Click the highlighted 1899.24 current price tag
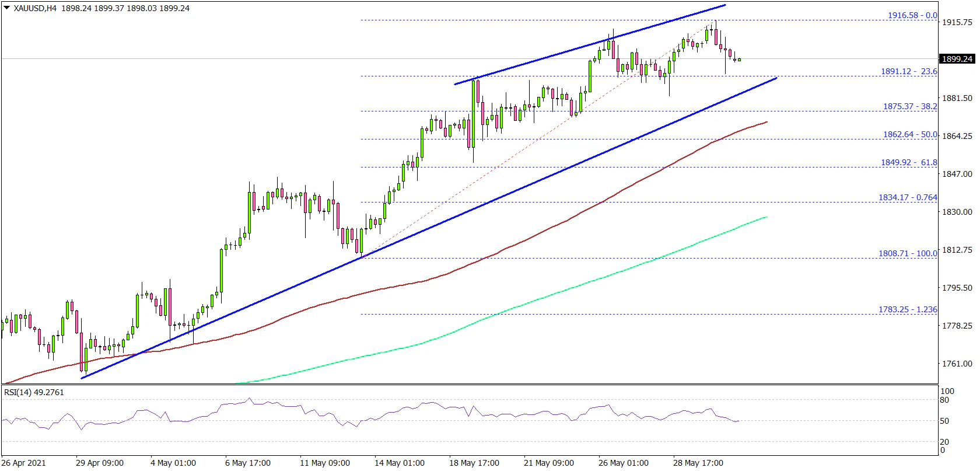 tap(957, 59)
